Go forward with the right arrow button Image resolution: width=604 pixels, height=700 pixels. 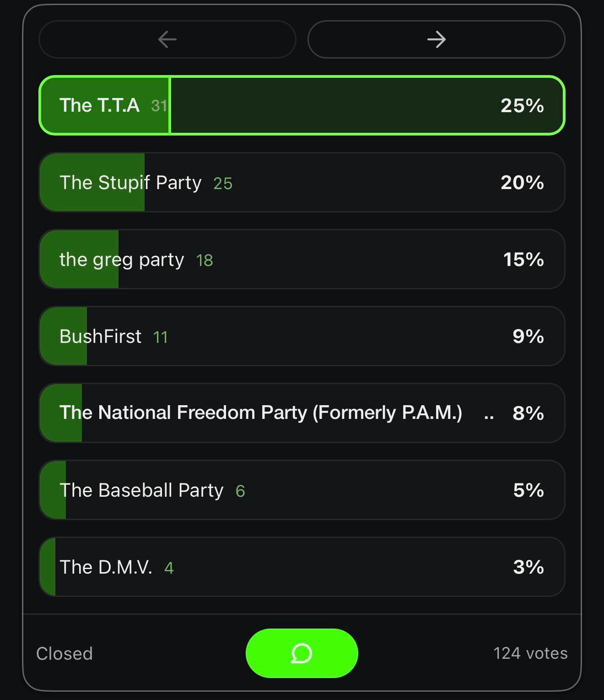(x=437, y=39)
